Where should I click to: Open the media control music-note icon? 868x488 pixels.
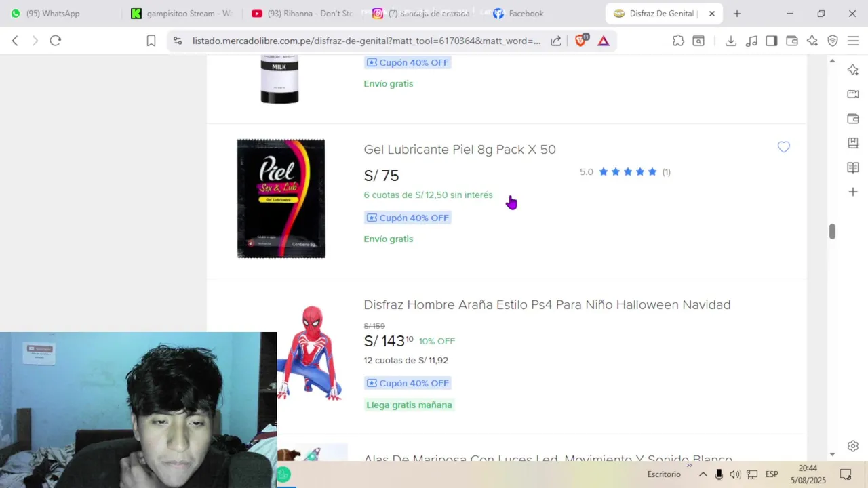pos(751,41)
